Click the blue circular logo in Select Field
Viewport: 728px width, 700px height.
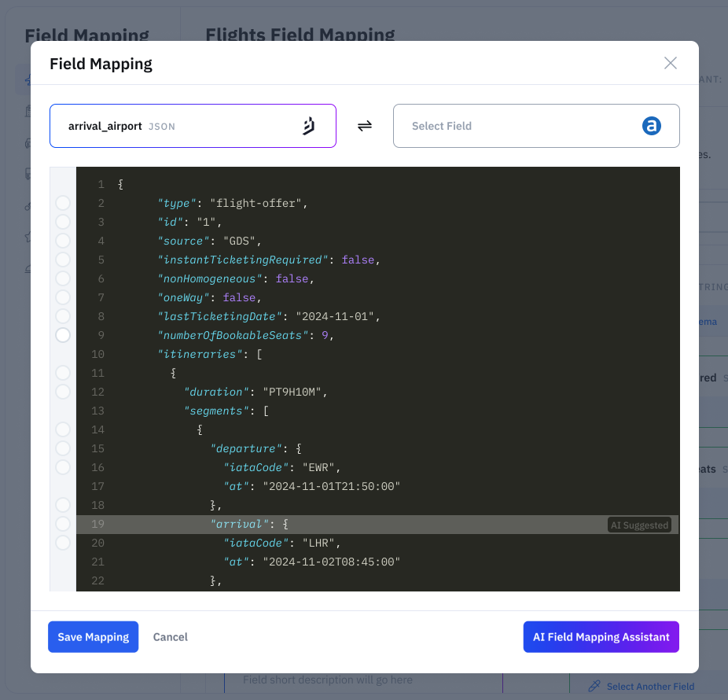click(x=652, y=126)
